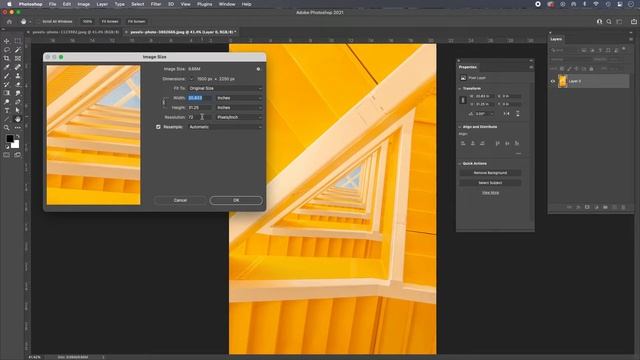Select the Rectangular Marquee tool
This screenshot has height=360, width=640.
pyautogui.click(x=18, y=41)
